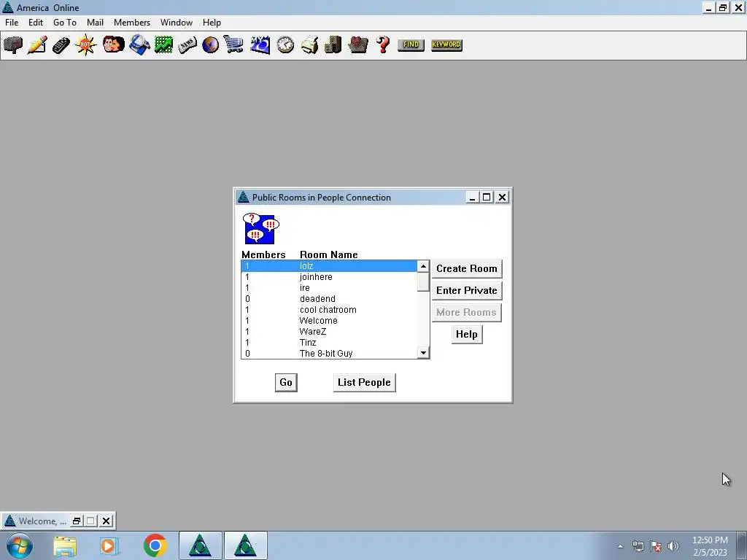Close the minimized Welcome window
This screenshot has width=747, height=560.
[x=107, y=521]
